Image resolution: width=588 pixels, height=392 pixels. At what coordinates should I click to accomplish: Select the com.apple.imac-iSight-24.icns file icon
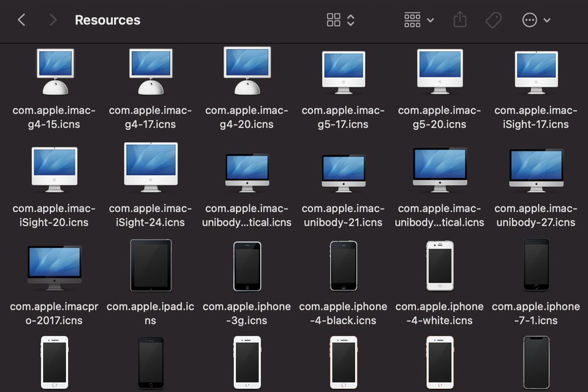tap(151, 168)
